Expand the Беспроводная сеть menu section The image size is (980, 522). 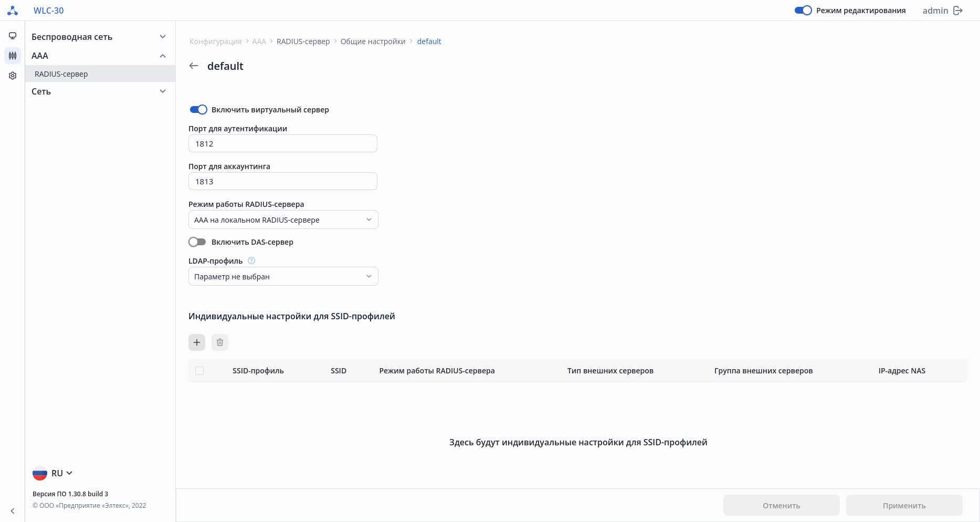[99, 37]
